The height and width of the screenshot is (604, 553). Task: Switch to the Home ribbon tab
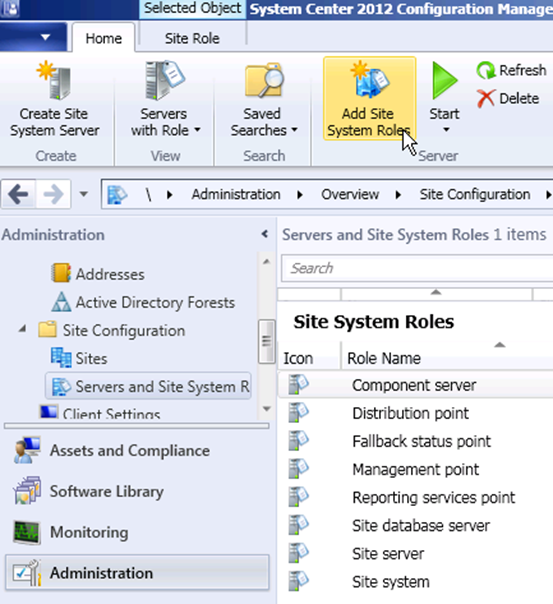[104, 38]
